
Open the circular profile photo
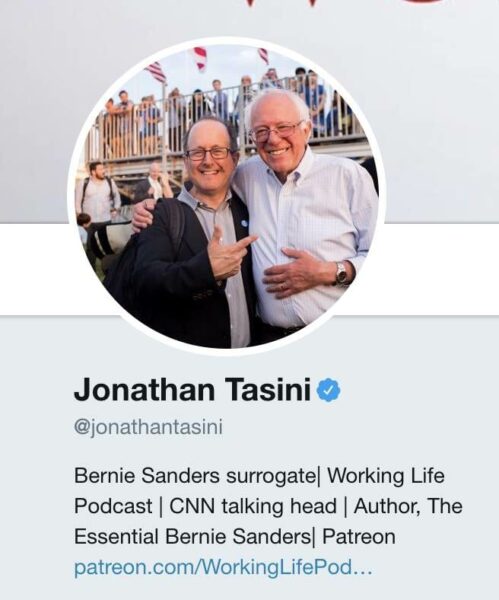tap(227, 197)
